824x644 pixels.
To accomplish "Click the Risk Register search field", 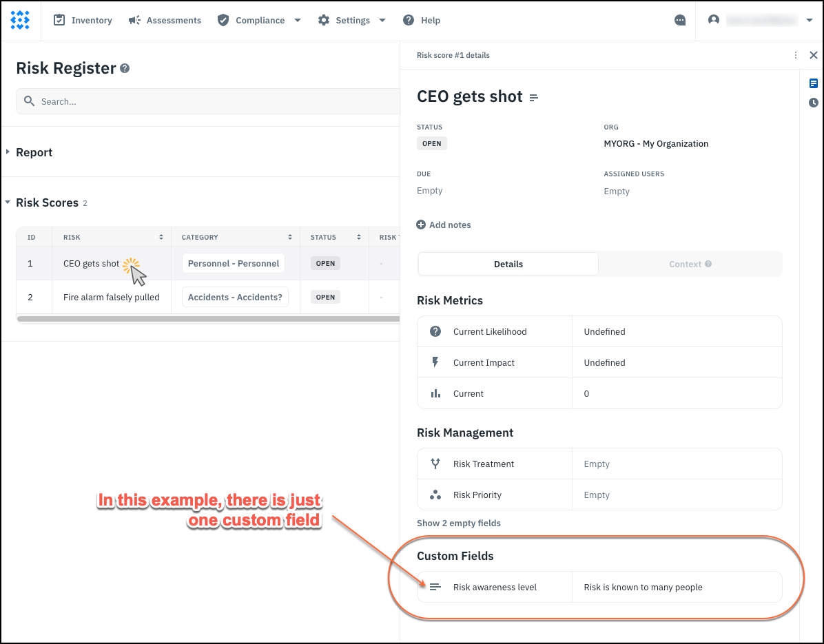I will click(x=207, y=101).
